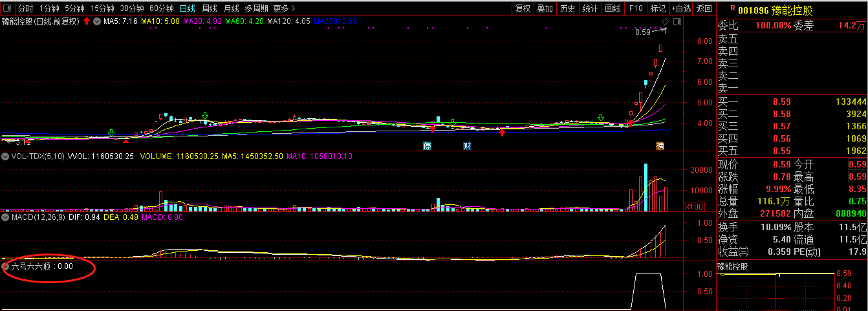
Task: Add the stock using +自选 button
Action: pyautogui.click(x=681, y=9)
